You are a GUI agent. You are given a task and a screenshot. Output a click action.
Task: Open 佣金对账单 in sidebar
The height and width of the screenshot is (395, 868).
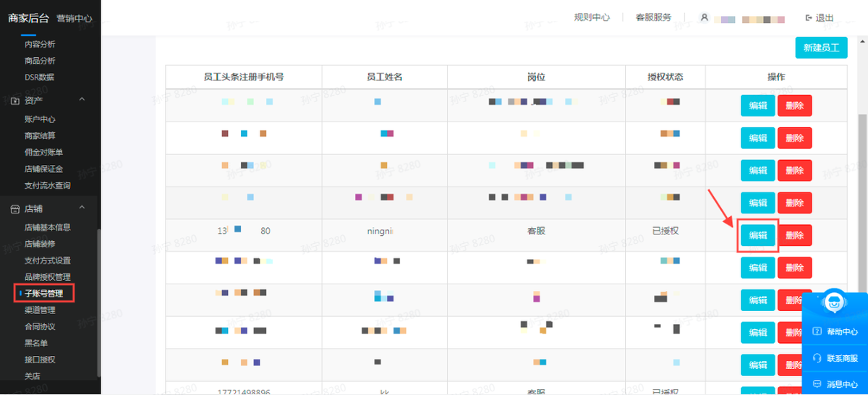[x=43, y=153]
